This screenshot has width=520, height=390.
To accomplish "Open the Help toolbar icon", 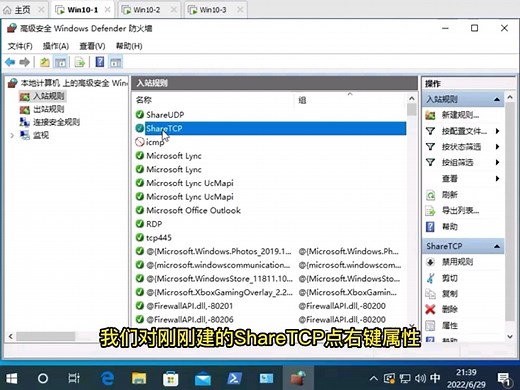I will point(100,62).
